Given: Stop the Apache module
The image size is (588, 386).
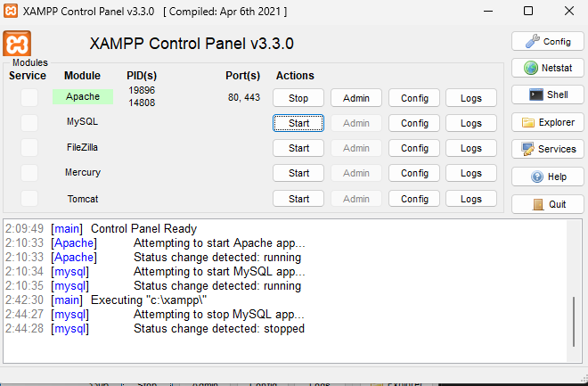Looking at the screenshot, I should pos(298,98).
